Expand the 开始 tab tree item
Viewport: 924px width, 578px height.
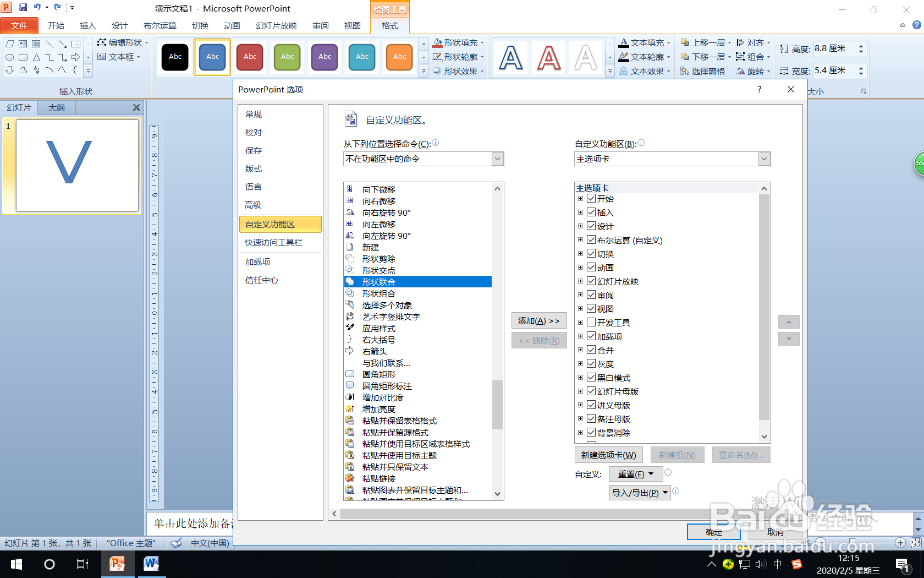[581, 199]
